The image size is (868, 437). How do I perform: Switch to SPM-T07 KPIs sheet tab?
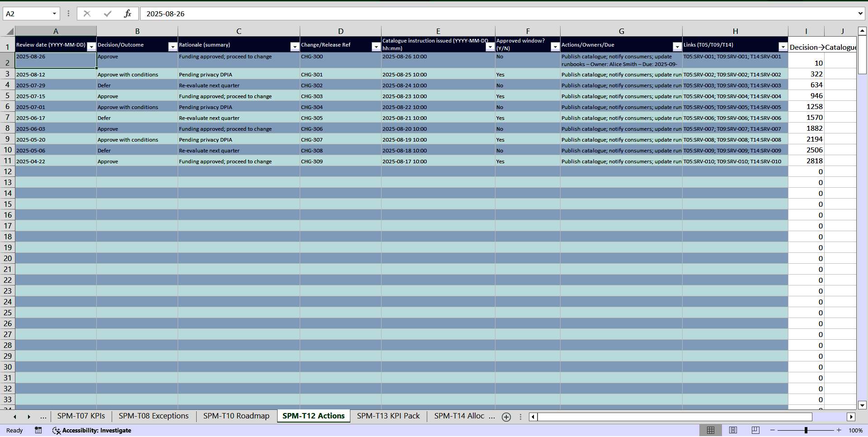click(x=81, y=416)
